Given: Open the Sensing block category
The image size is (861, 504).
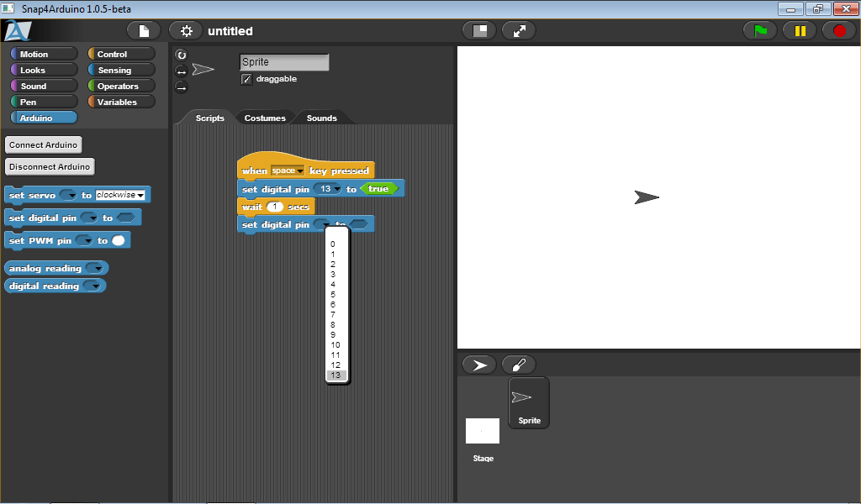Looking at the screenshot, I should (121, 70).
